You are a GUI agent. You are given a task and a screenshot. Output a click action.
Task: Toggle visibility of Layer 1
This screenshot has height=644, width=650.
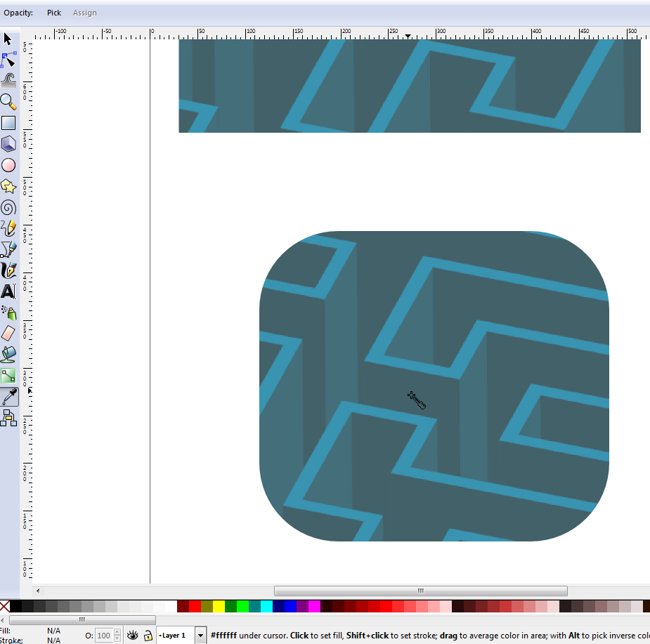[x=133, y=634]
